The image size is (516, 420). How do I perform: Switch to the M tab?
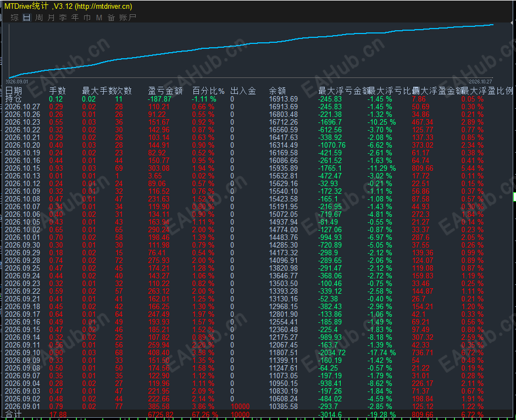coord(99,18)
